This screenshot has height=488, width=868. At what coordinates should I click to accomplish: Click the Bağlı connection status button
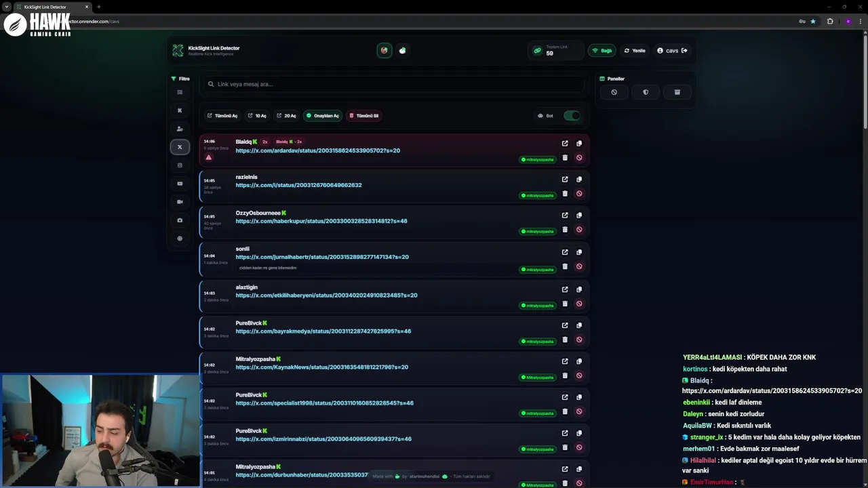point(602,51)
